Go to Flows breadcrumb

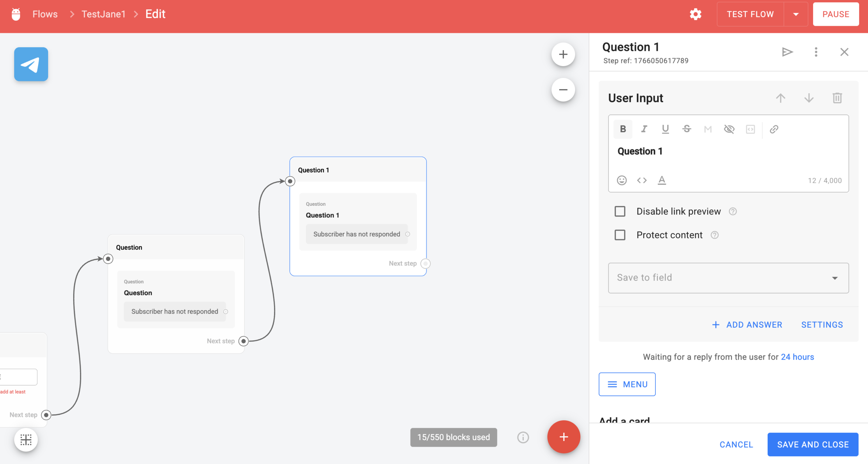[x=45, y=14]
